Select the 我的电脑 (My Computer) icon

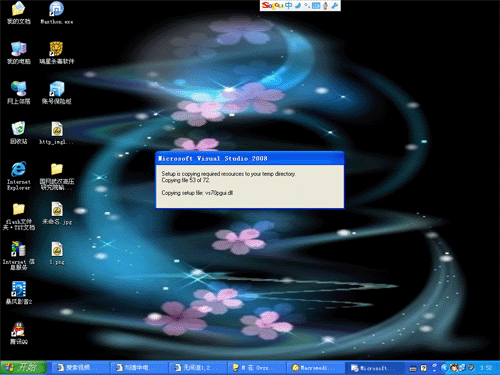(x=19, y=53)
